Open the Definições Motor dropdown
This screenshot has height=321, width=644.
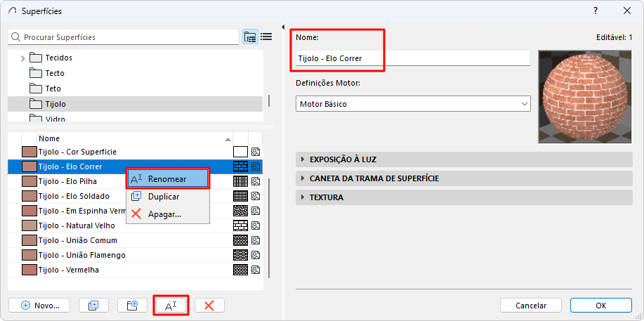click(413, 104)
